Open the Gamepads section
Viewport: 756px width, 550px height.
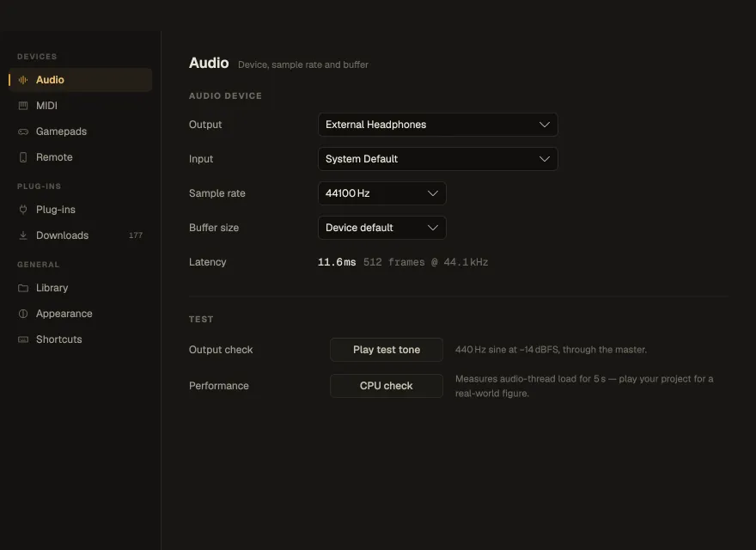coord(81,131)
